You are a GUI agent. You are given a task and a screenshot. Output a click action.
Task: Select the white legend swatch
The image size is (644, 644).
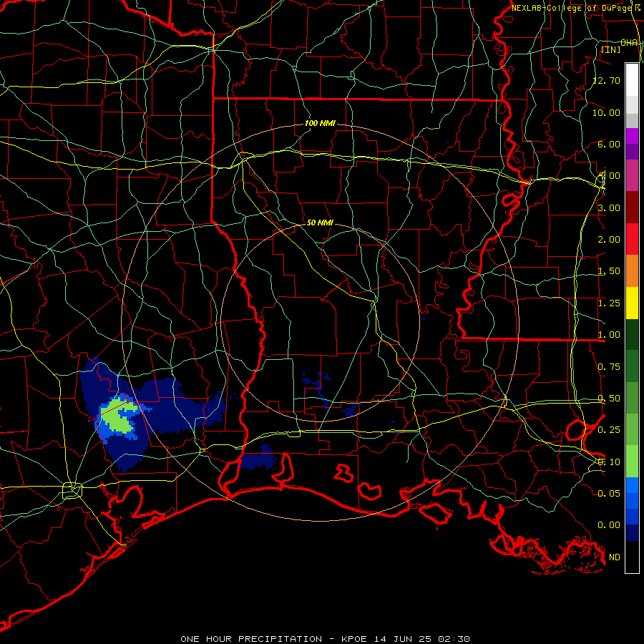pyautogui.click(x=632, y=79)
